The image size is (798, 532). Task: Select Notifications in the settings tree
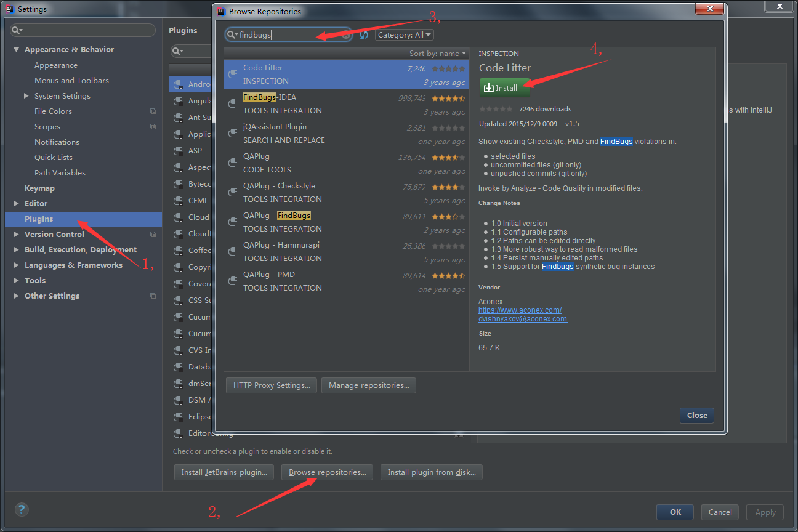[57, 142]
